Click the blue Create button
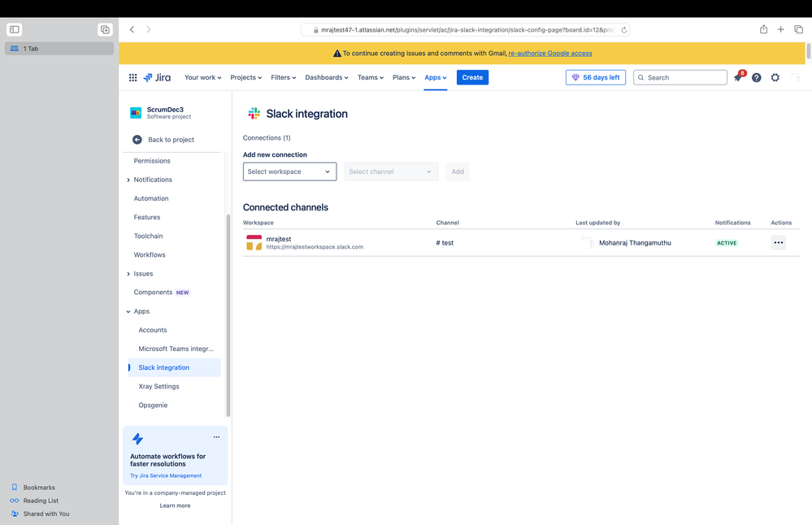Screen dimensions: 812x525 point(472,78)
